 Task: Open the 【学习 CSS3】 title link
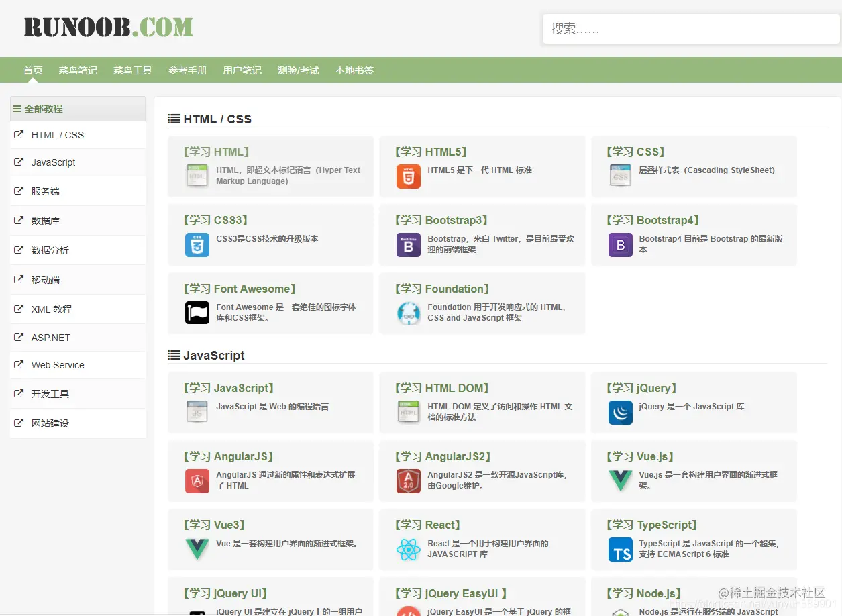pos(215,220)
